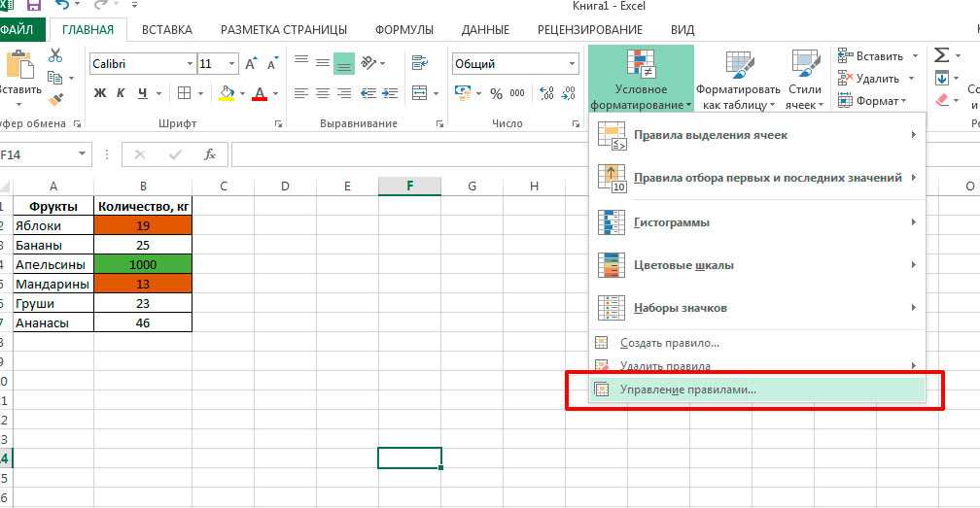Viewport: 980px width, 508px height.
Task: Open the font size 11 dropdown
Action: (x=231, y=64)
